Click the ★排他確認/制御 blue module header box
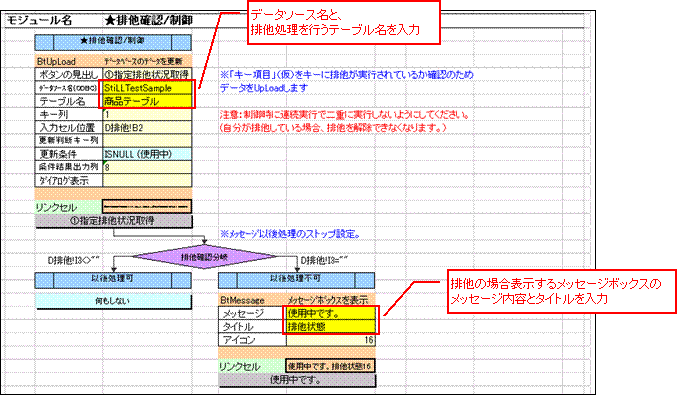 (x=113, y=42)
